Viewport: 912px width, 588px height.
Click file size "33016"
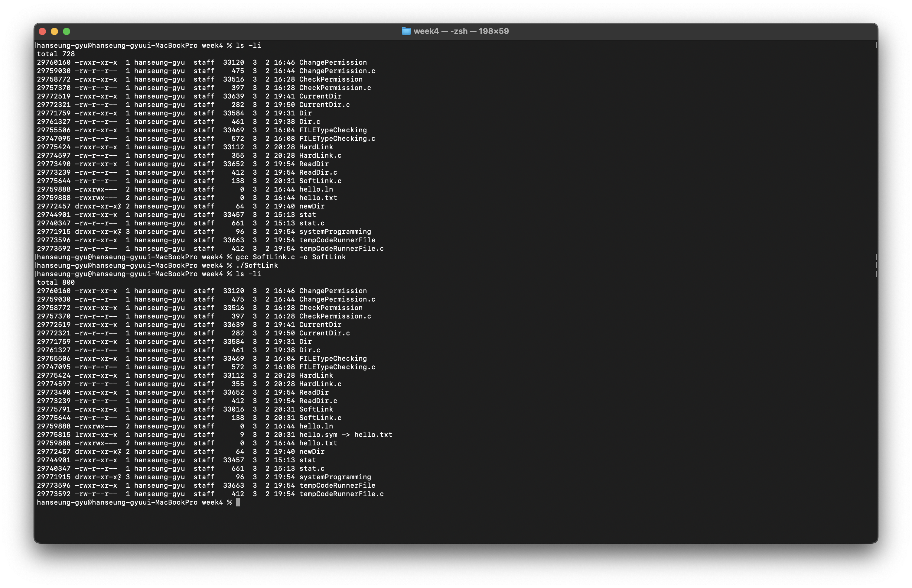click(233, 409)
